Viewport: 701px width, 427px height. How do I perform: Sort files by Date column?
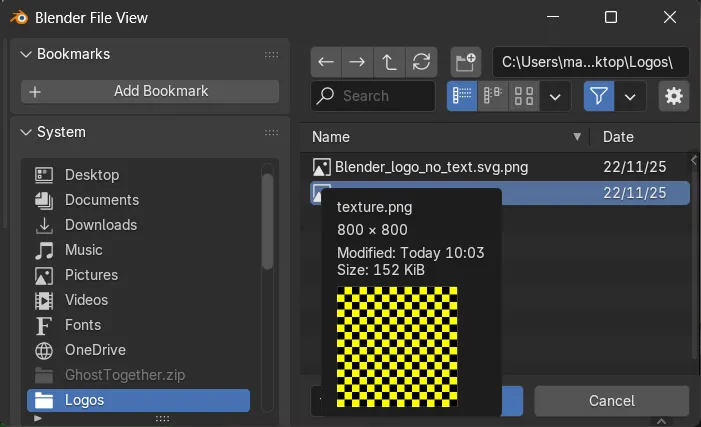click(x=618, y=137)
